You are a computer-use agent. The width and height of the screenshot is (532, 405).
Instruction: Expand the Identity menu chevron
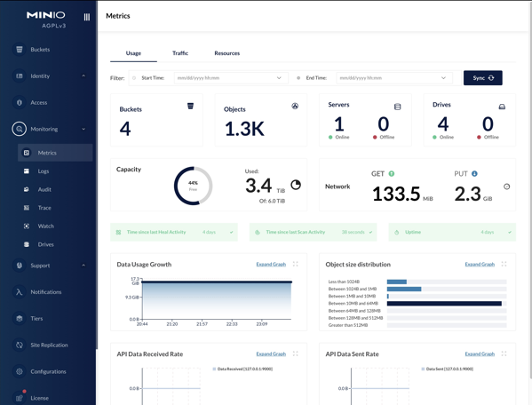click(x=83, y=75)
